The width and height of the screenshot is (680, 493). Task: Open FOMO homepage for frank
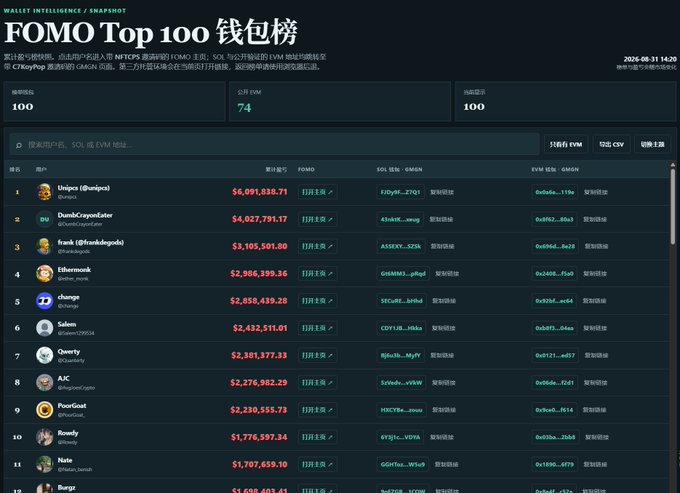[x=317, y=246]
